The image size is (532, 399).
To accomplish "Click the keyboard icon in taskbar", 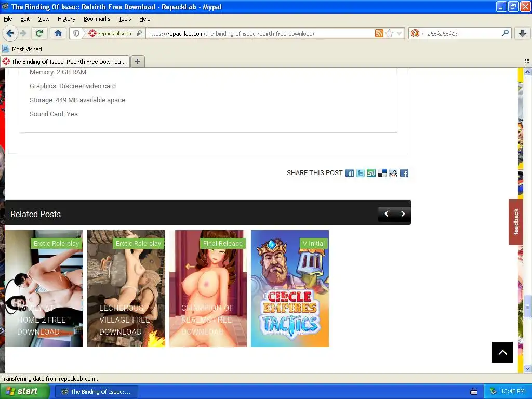I will pos(474,392).
